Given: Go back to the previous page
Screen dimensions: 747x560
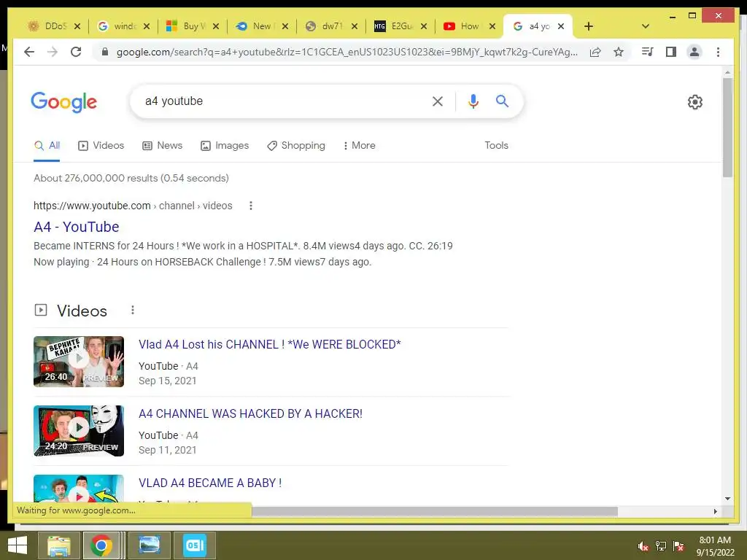Looking at the screenshot, I should click(x=29, y=52).
